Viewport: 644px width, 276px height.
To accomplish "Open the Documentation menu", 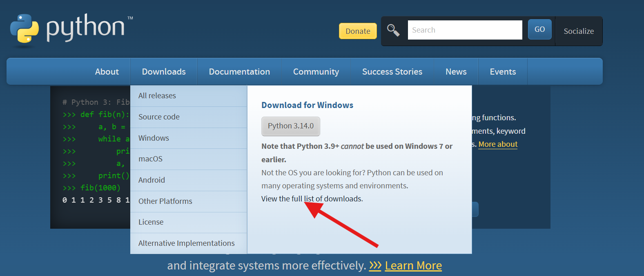I will 239,72.
